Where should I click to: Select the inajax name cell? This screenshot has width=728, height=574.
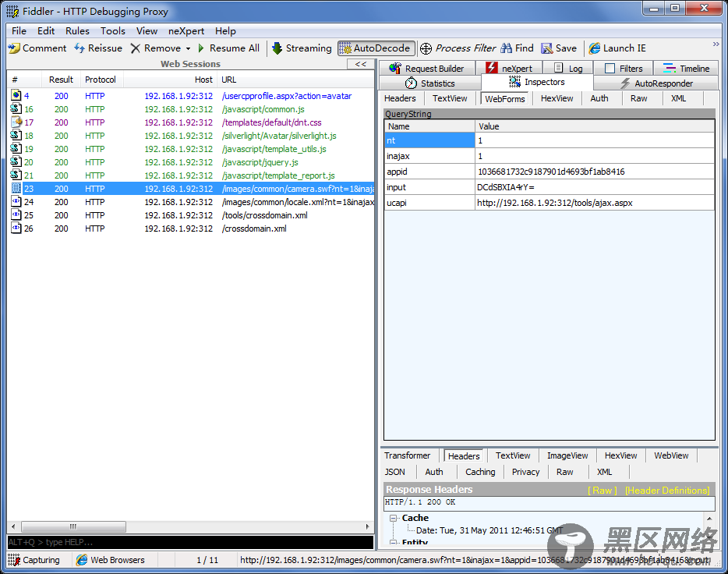click(x=430, y=156)
